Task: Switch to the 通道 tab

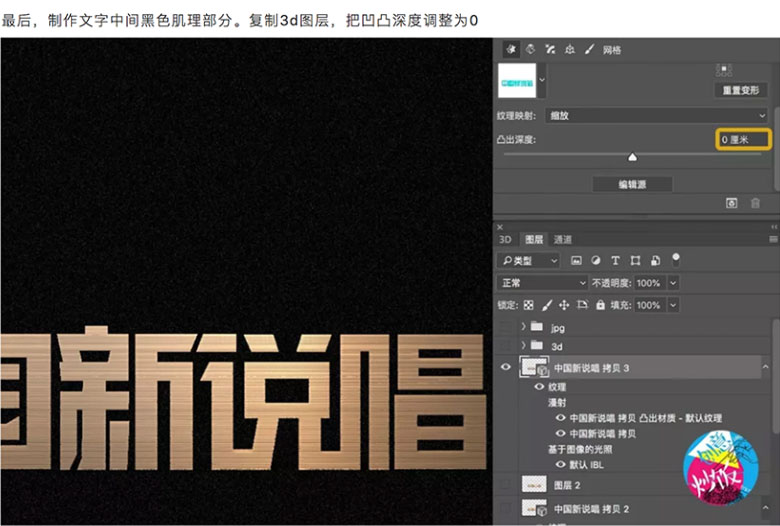Action: (563, 239)
